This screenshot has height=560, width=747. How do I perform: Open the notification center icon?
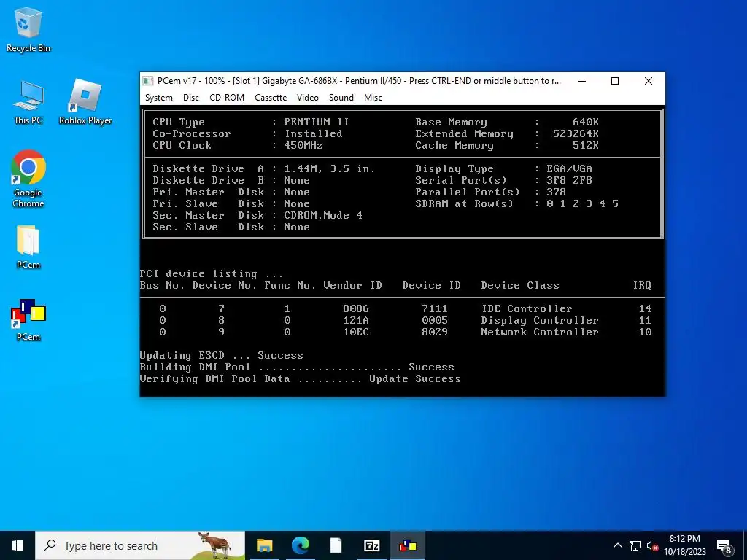[x=724, y=546]
